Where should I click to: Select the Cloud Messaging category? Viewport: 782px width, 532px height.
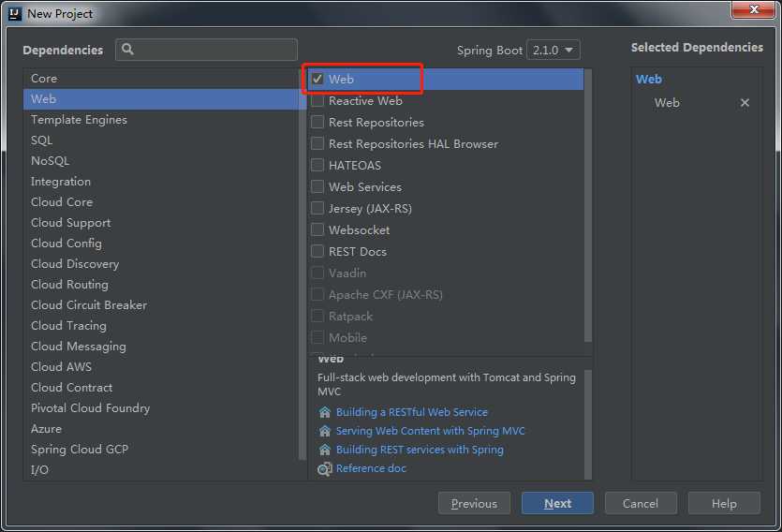161,346
